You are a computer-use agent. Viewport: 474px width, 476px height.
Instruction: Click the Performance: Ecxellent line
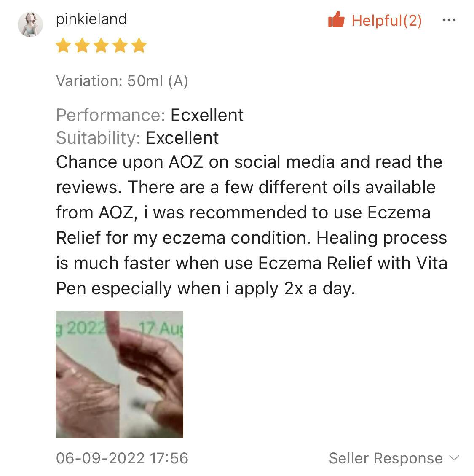150,115
